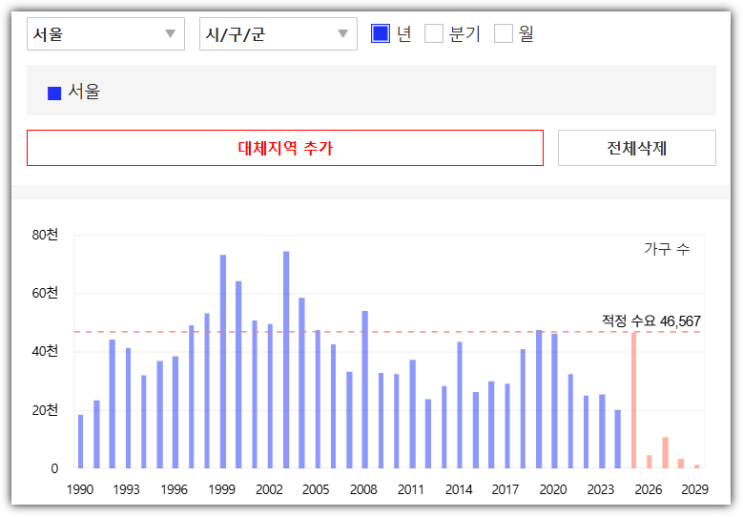Click the 대체지역 추가 button
This screenshot has width=743, height=517.
tap(285, 148)
